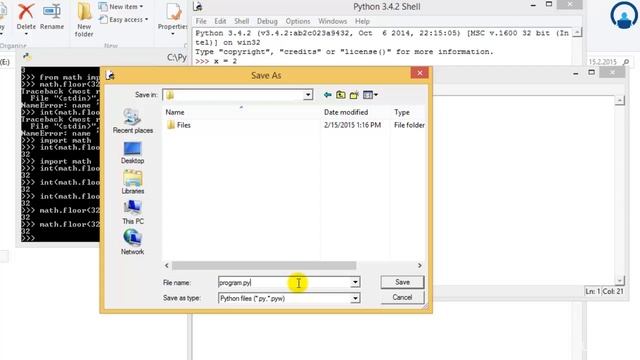640x360 pixels.
Task: Click the 2/15/2015 1:16 PM date cell
Action: [x=352, y=125]
